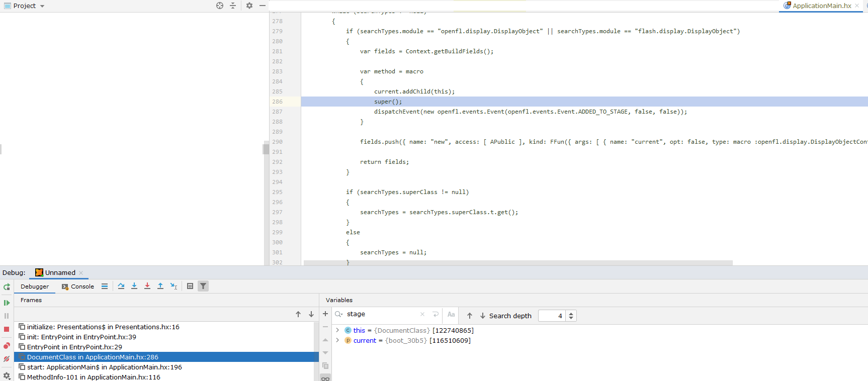Image resolution: width=868 pixels, height=381 pixels.
Task: Toggle Match Case Aa button
Action: tap(451, 315)
